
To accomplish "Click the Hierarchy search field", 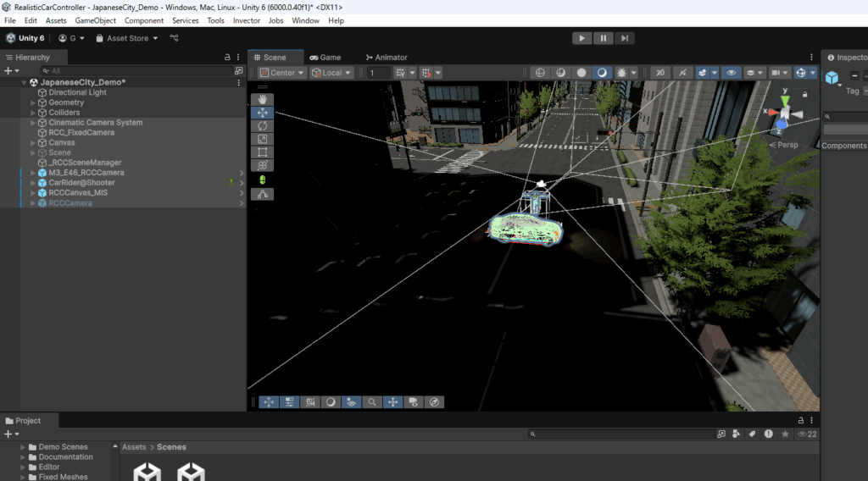I will pyautogui.click(x=136, y=71).
